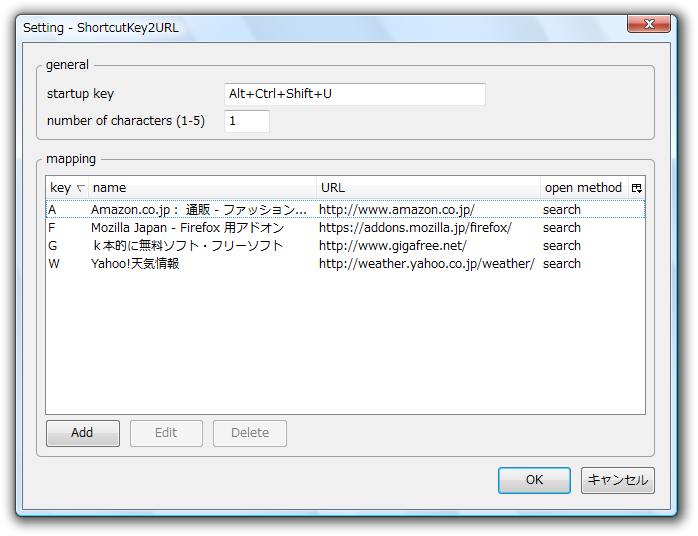Select the Yahoo!天気情報 row name
698x536 pixels.
135,264
